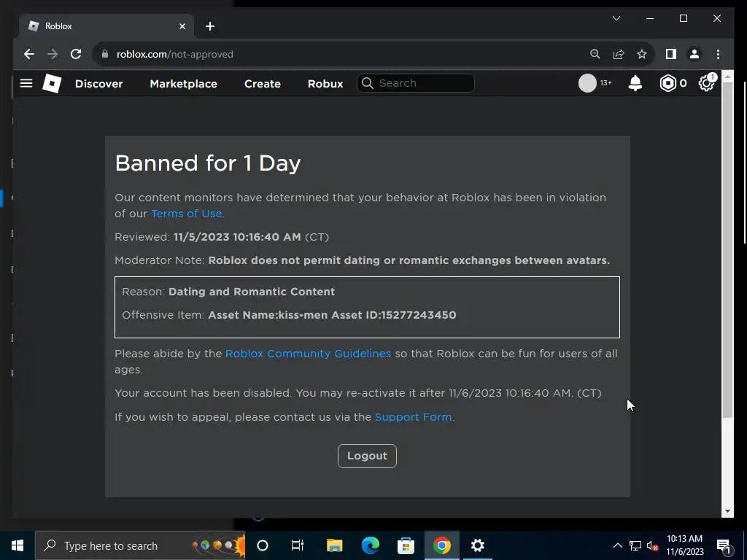Open Windows Settings gear on taskbar

coord(477,545)
